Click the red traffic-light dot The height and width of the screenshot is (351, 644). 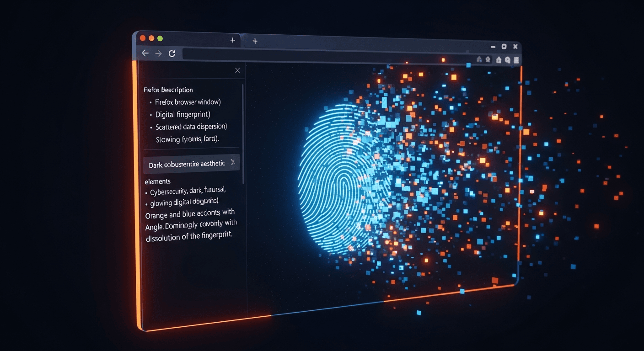(142, 38)
